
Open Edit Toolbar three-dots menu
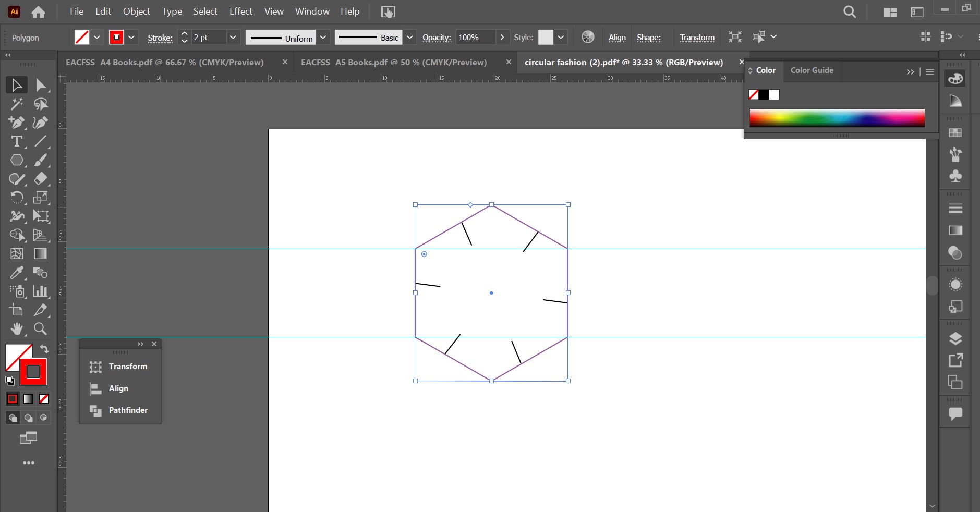click(29, 463)
